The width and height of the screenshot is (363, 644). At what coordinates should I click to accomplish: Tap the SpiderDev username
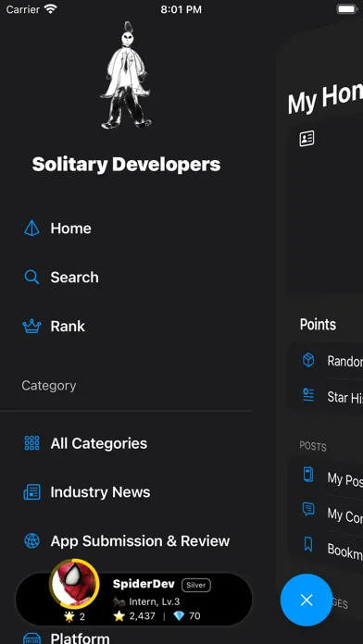point(144,584)
